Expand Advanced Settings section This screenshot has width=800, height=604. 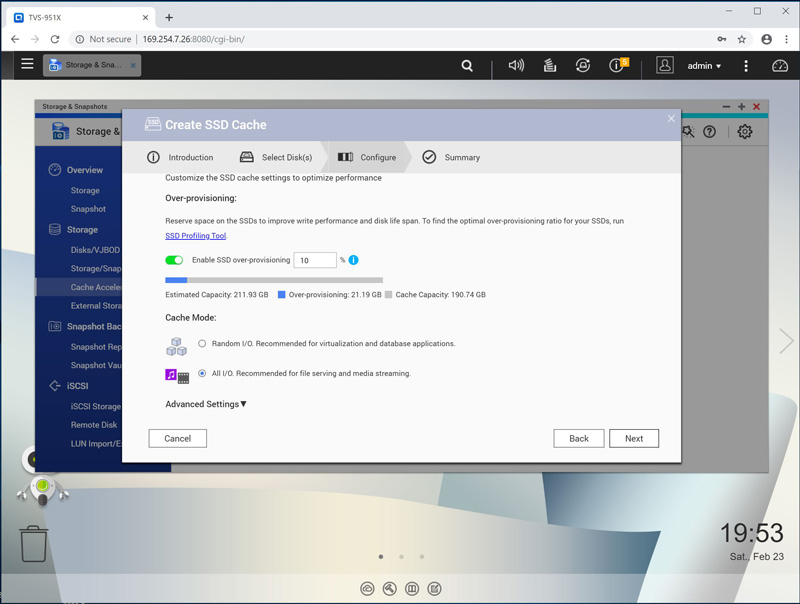(x=206, y=404)
